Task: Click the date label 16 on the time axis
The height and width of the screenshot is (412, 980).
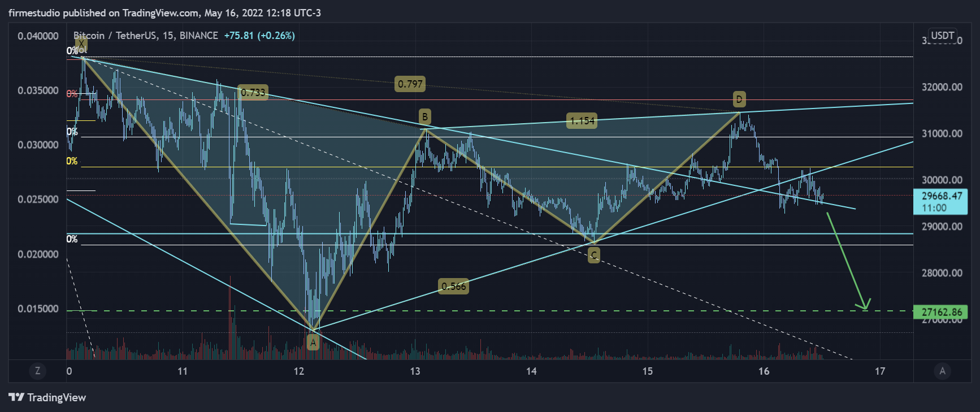Action: point(764,371)
